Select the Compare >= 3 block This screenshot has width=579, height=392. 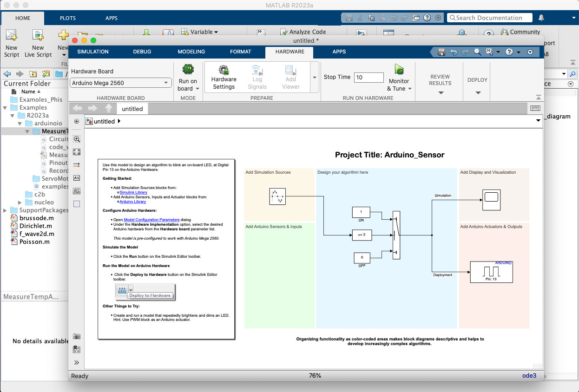point(362,235)
